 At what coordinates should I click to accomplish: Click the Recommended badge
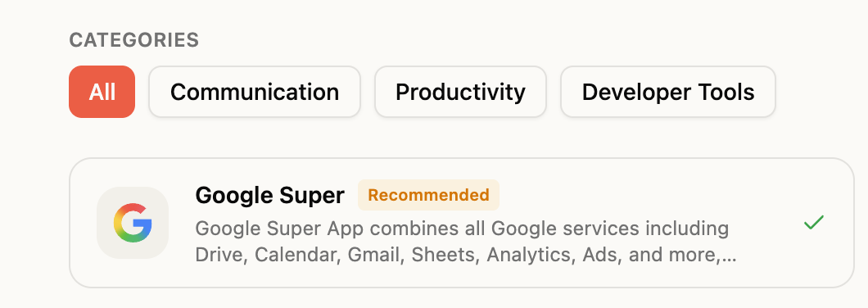pos(428,195)
